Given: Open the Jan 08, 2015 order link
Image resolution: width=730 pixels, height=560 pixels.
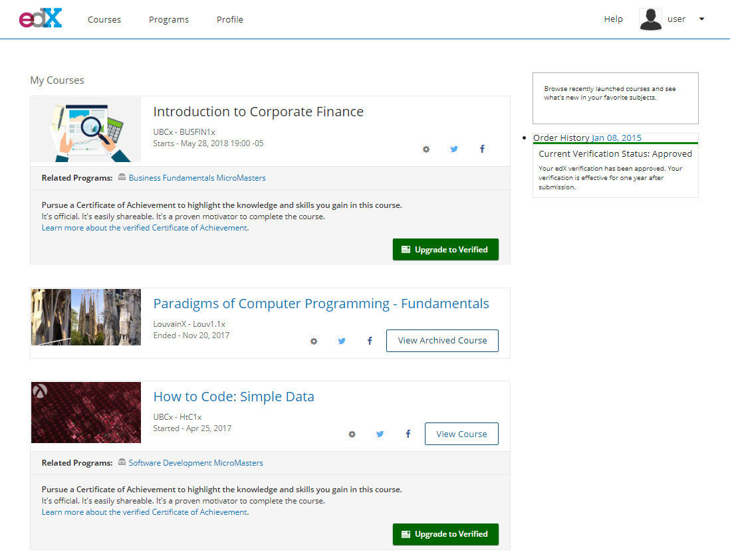Looking at the screenshot, I should point(616,138).
